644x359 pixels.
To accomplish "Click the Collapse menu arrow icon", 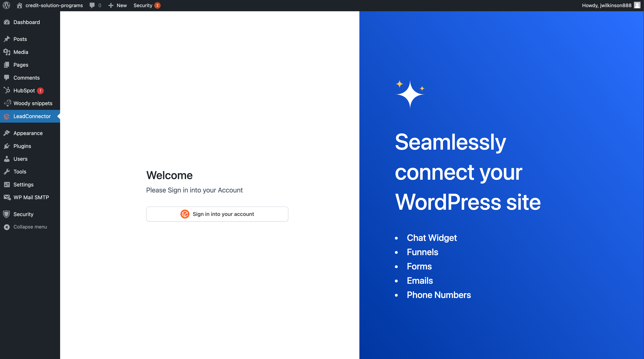I will click(x=7, y=227).
